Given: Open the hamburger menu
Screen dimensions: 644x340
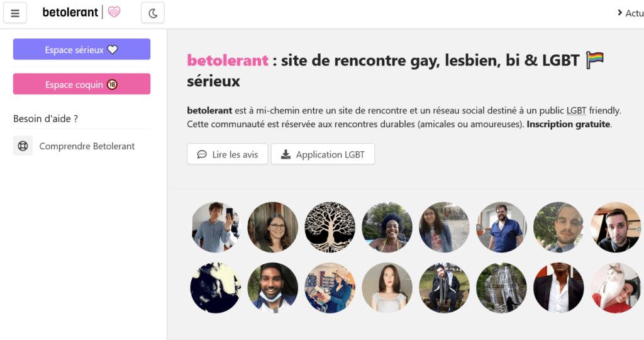Looking at the screenshot, I should 15,13.
